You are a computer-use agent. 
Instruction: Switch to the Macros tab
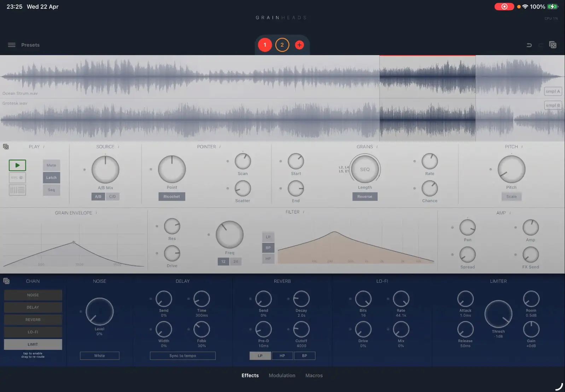[314, 375]
